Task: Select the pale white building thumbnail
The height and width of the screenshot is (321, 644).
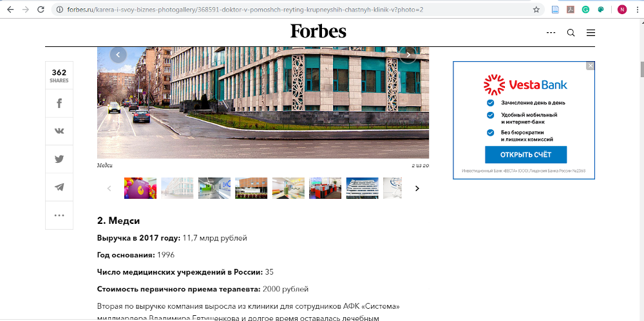Action: (x=177, y=188)
